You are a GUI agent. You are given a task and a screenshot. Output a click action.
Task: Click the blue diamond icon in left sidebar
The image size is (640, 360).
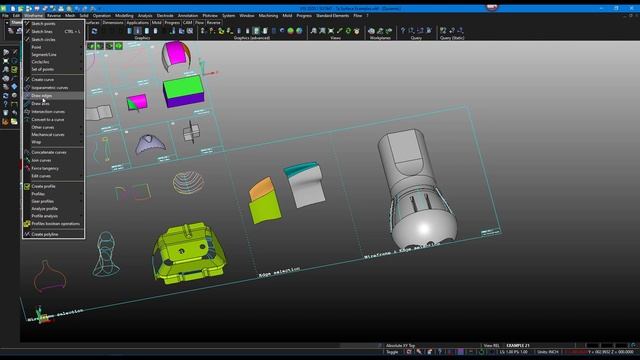click(x=14, y=87)
